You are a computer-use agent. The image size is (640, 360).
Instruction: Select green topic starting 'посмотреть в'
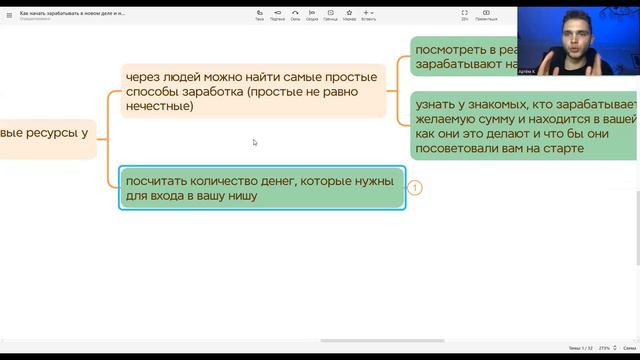click(464, 56)
